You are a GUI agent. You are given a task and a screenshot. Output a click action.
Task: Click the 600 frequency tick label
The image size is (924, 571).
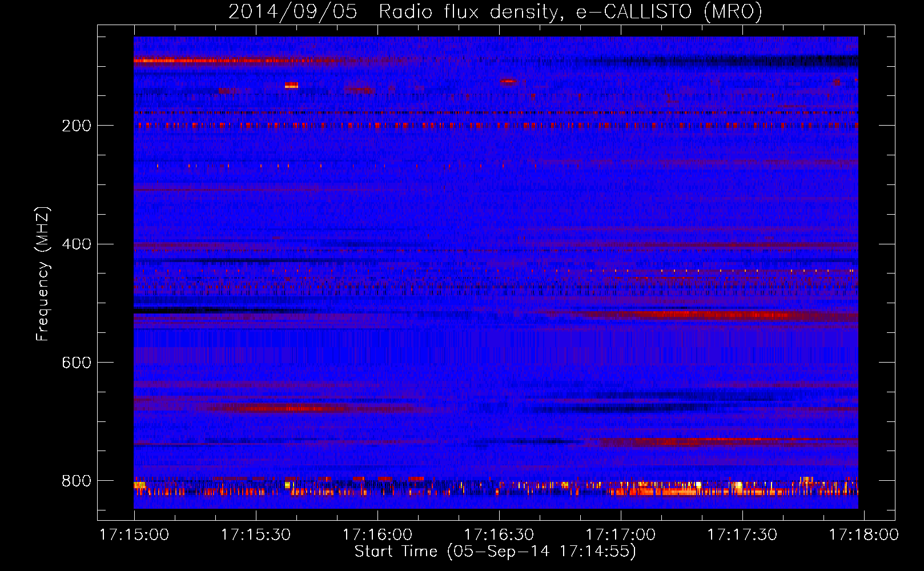pyautogui.click(x=77, y=363)
